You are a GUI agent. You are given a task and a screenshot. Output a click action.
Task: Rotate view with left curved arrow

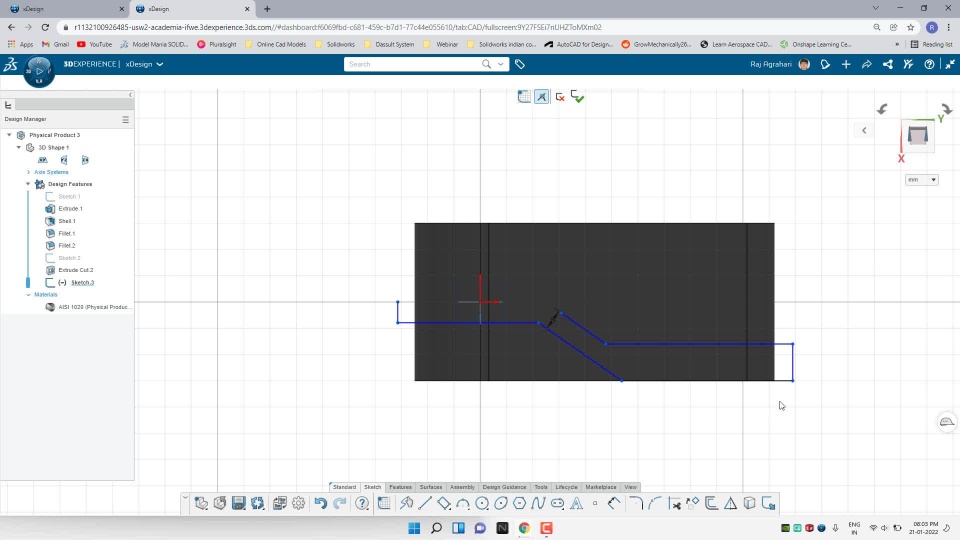882,109
